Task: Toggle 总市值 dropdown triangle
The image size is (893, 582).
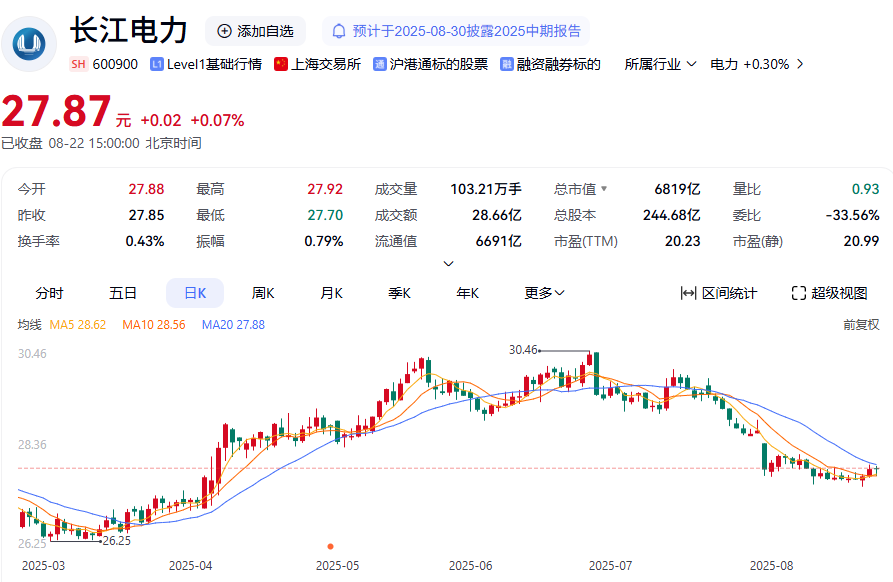Action: [x=604, y=188]
